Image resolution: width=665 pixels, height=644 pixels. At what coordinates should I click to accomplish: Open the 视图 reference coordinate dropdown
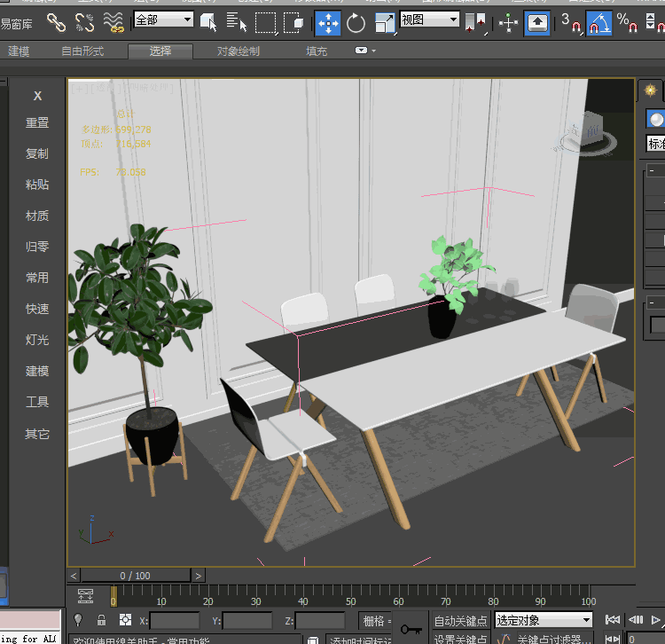pos(429,20)
